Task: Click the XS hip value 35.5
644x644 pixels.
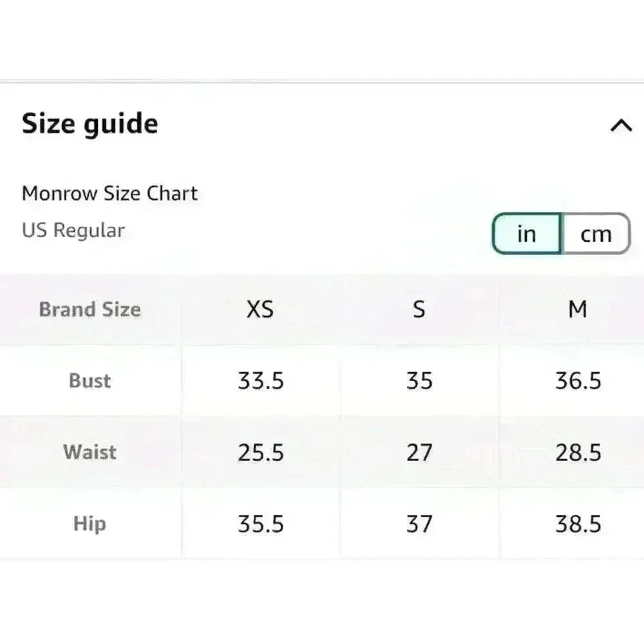Action: coord(261,524)
